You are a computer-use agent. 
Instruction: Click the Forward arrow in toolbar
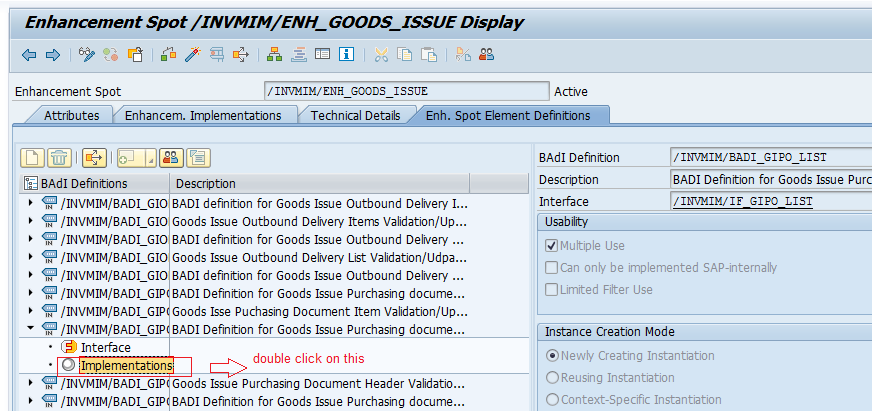53,54
